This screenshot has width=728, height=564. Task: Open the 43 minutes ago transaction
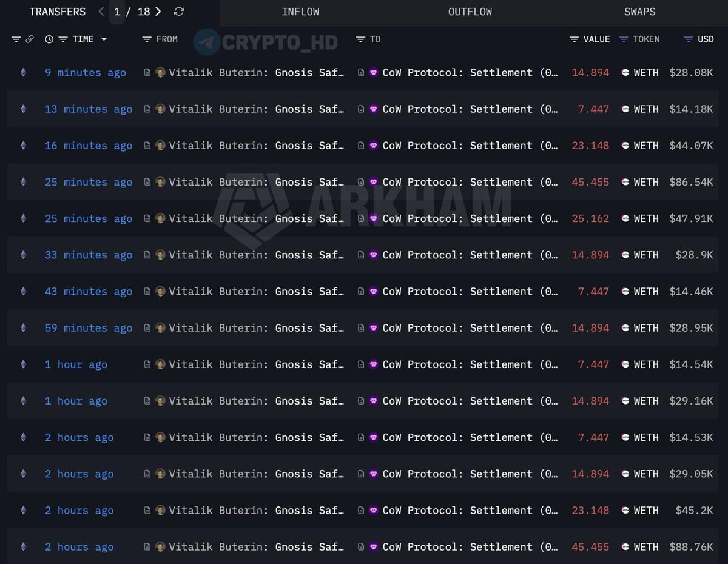(x=89, y=291)
